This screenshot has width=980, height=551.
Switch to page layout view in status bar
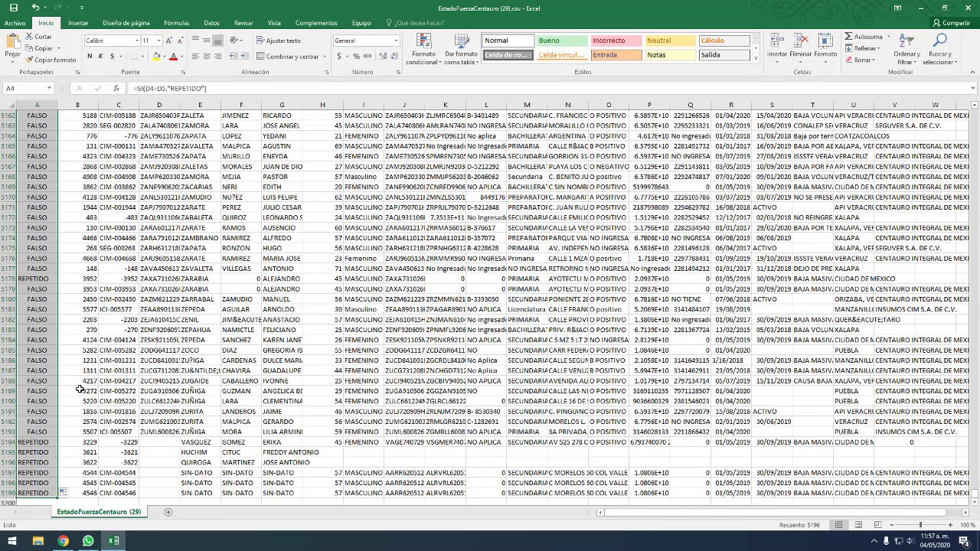[858, 524]
